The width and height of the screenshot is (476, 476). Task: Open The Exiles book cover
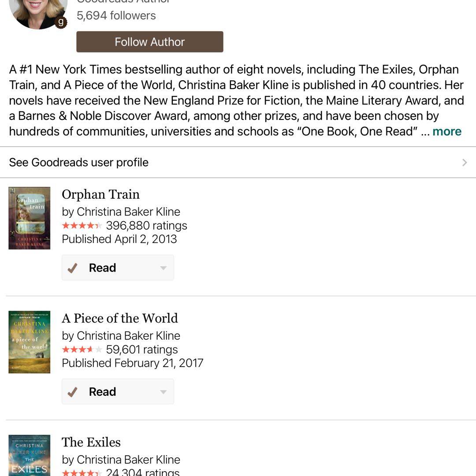click(30, 456)
